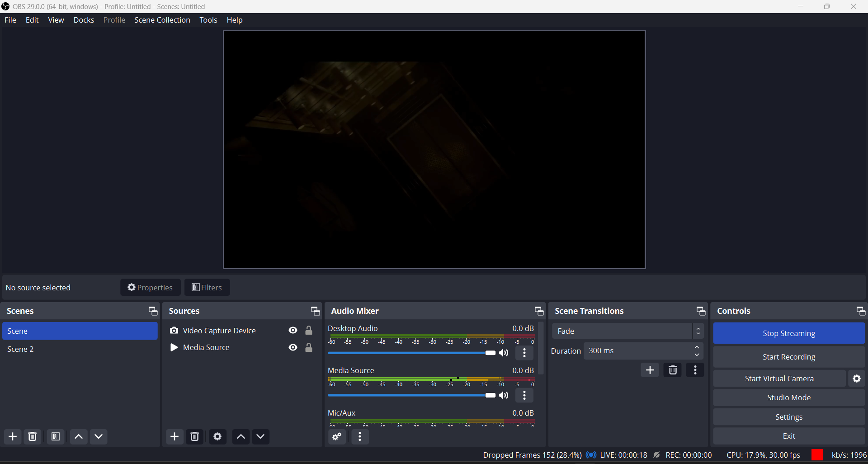
Task: Undock the Audio Mixer panel
Action: 539,311
